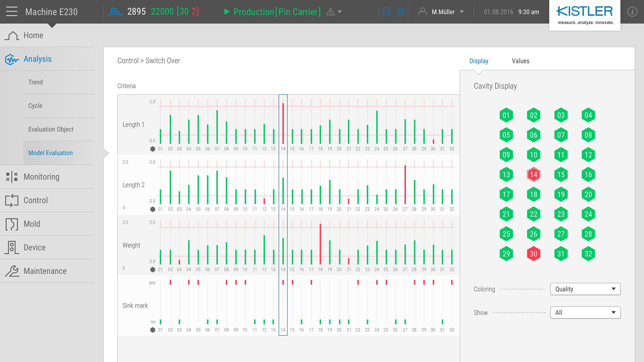Viewport: 644px width, 362px height.
Task: Open the Coloring Quality dropdown
Action: (585, 289)
